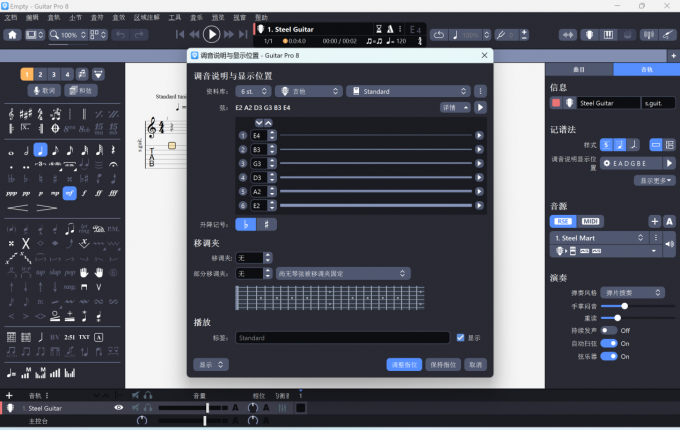
Task: Click the 取消 button
Action: click(475, 365)
